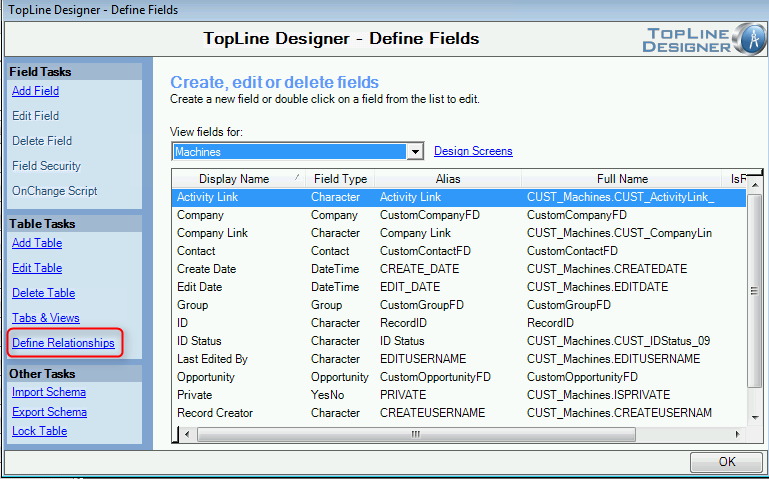Click the CustomGroupFD alias cell

pos(422,305)
